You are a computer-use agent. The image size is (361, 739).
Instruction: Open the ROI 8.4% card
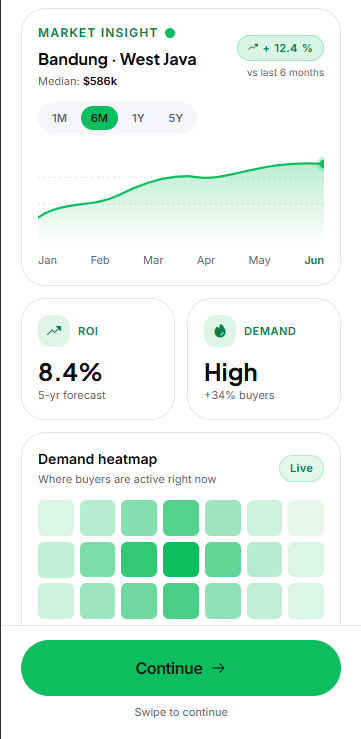coord(98,359)
